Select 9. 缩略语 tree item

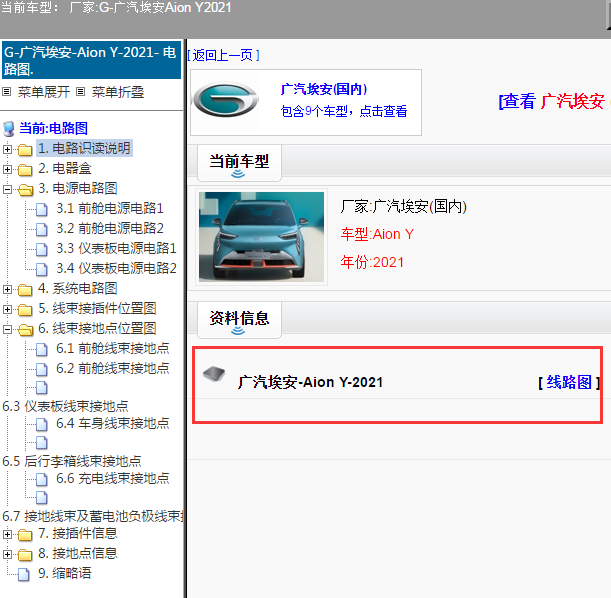(65, 573)
